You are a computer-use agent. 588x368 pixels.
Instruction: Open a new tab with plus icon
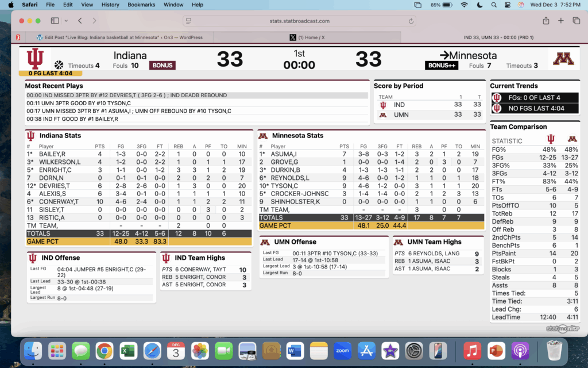(x=561, y=21)
